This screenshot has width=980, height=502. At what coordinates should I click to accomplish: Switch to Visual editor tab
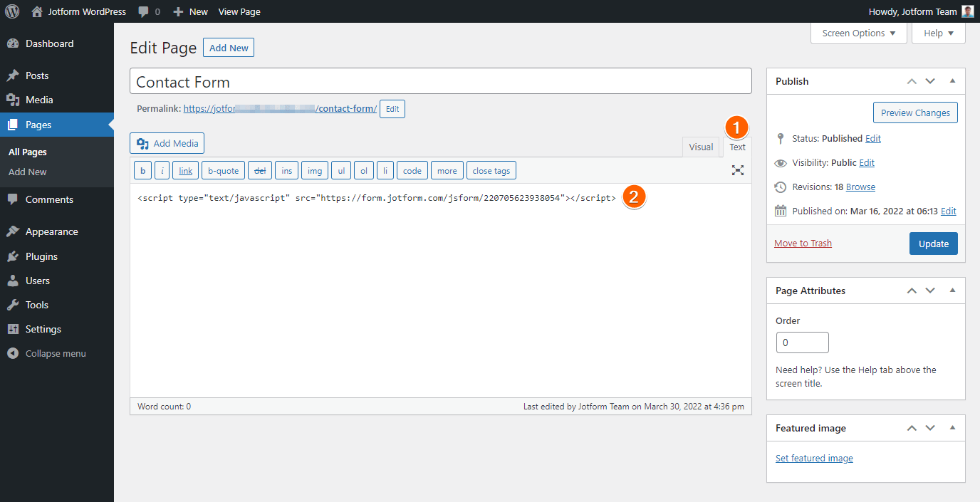pos(701,147)
